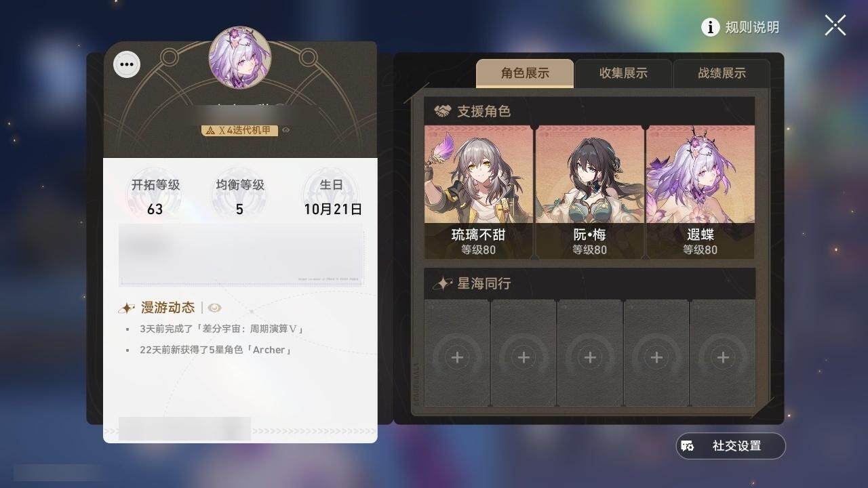The image size is (868, 488).
Task: Add character to second 星海同行 slot
Action: pyautogui.click(x=524, y=353)
